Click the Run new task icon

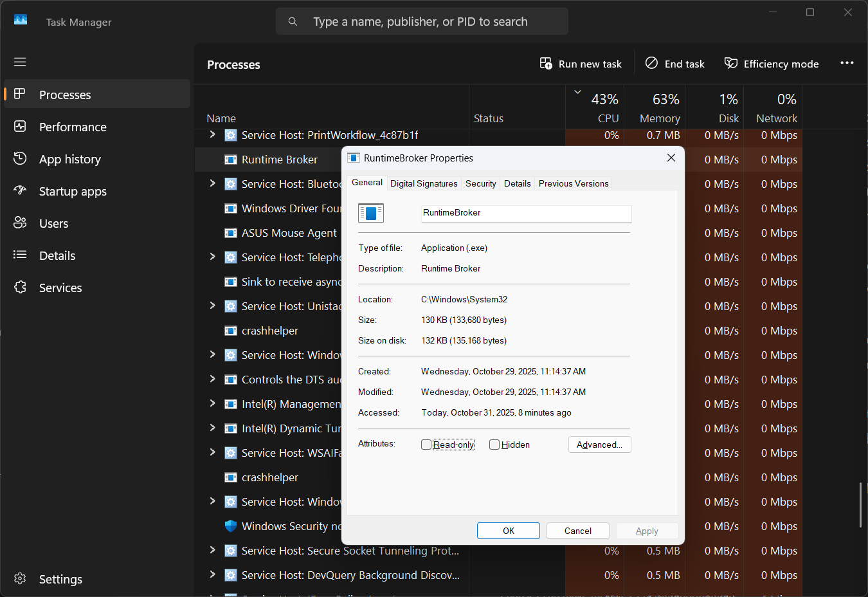pos(546,63)
